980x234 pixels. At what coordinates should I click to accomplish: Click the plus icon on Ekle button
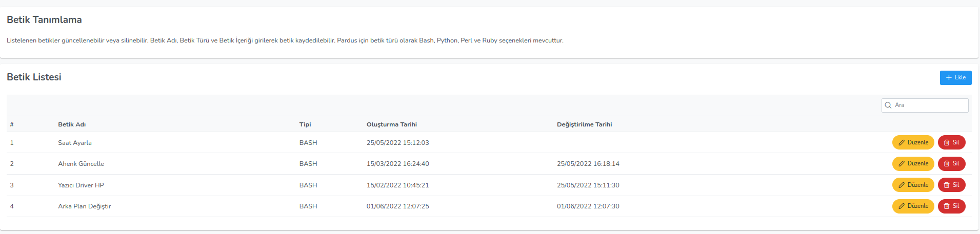click(949, 78)
